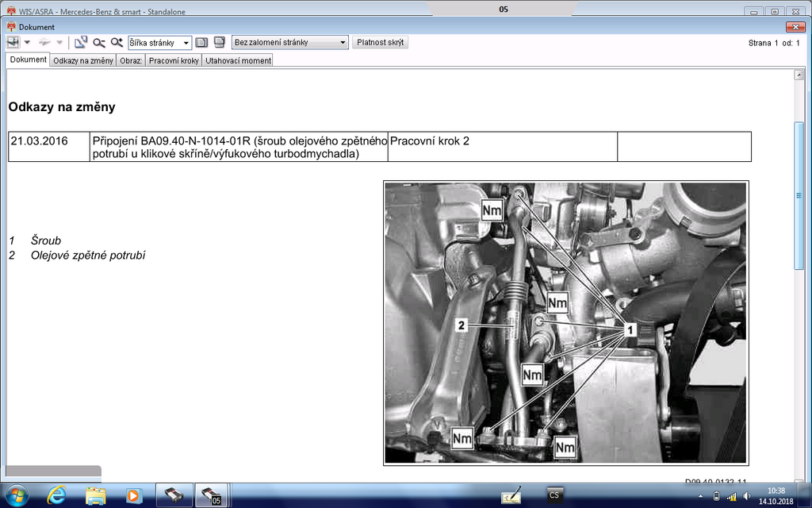The width and height of the screenshot is (812, 508).
Task: Click the multi-page print layout icon
Action: pos(220,43)
